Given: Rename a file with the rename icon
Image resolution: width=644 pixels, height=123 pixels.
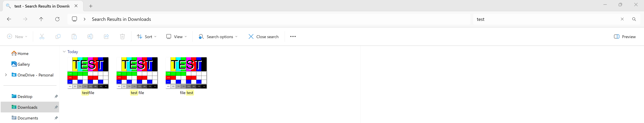Looking at the screenshot, I should coord(90,36).
